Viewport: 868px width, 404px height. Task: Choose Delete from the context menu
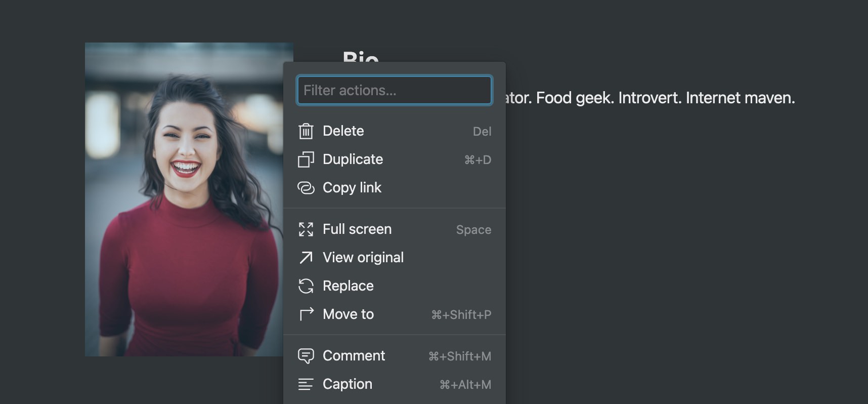tap(395, 131)
